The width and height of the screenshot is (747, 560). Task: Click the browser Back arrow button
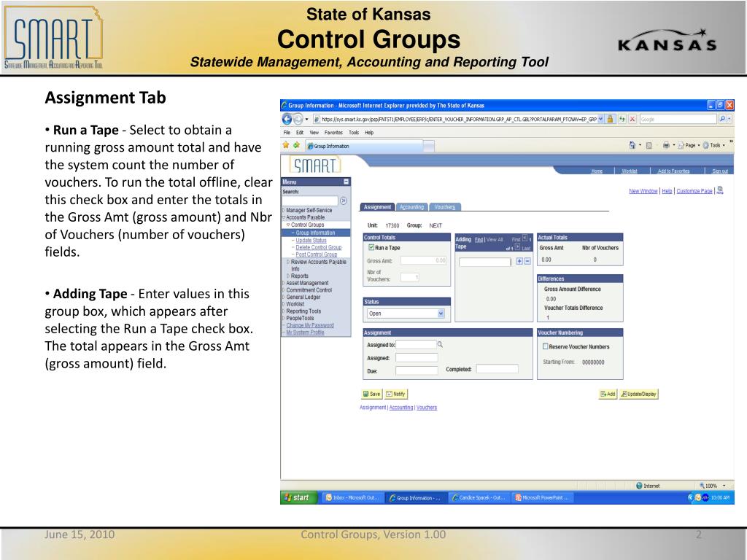(287, 119)
